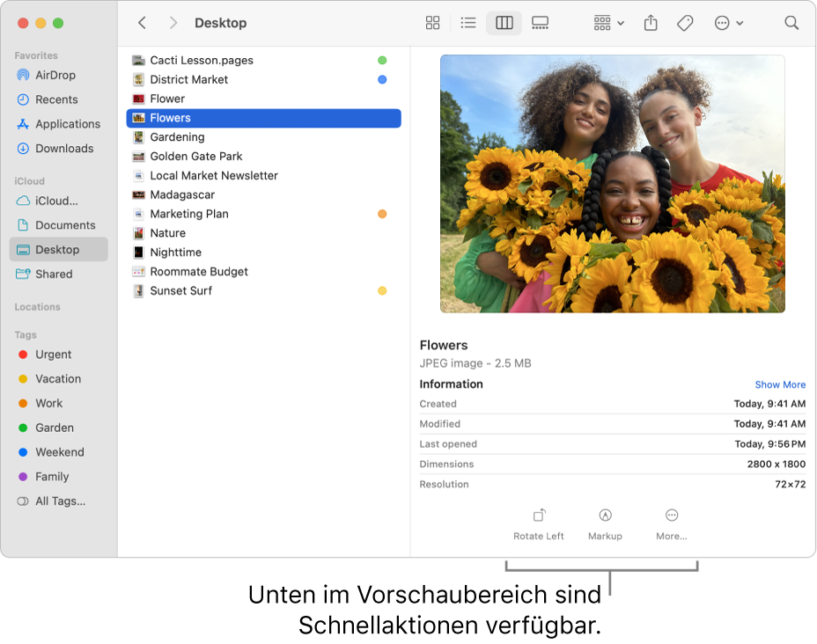
Task: Open Applications in the sidebar
Action: [58, 124]
